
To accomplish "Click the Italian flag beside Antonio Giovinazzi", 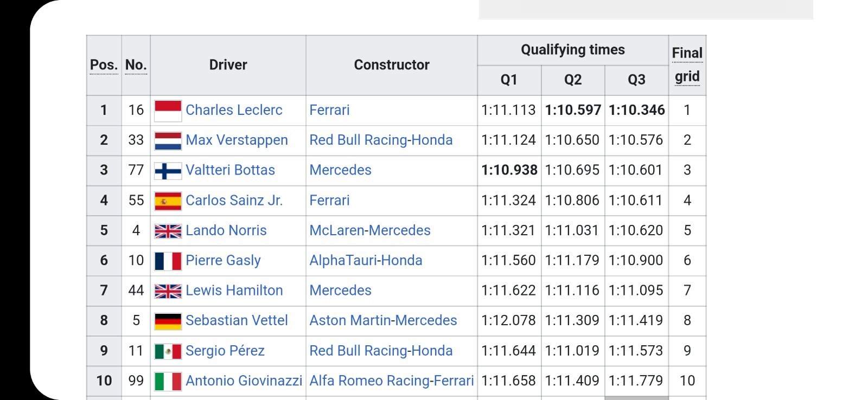I will tap(168, 382).
